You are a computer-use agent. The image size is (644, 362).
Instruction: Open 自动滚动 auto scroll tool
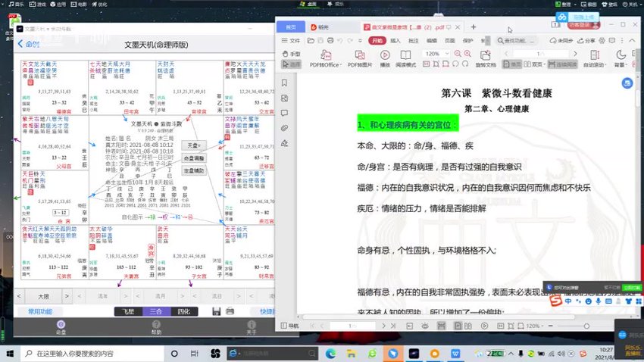pyautogui.click(x=594, y=58)
